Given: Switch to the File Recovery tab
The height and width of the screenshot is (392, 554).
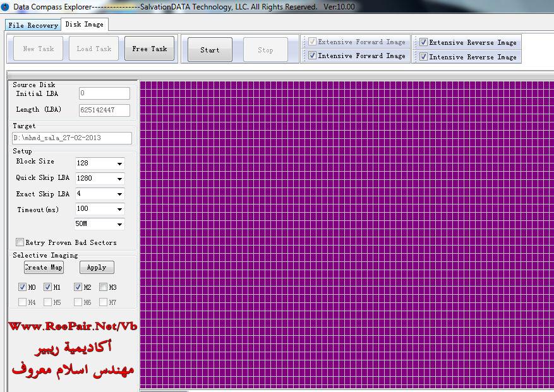Looking at the screenshot, I should (x=33, y=25).
